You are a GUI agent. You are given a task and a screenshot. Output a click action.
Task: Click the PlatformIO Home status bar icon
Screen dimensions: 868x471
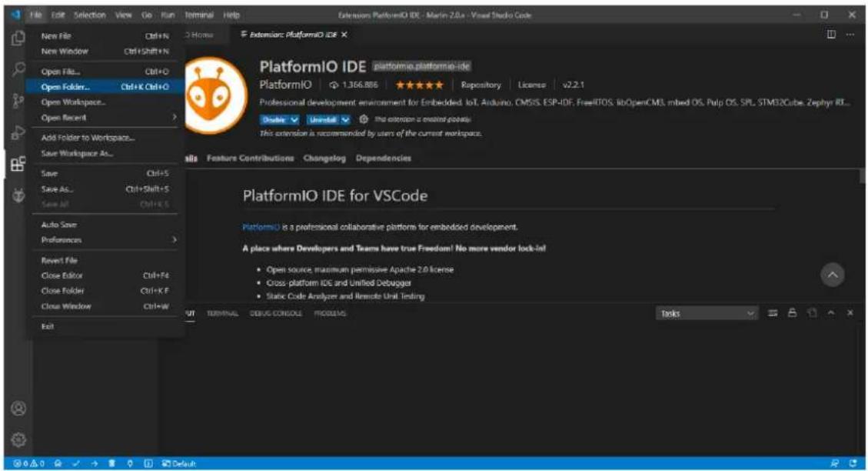coord(58,463)
